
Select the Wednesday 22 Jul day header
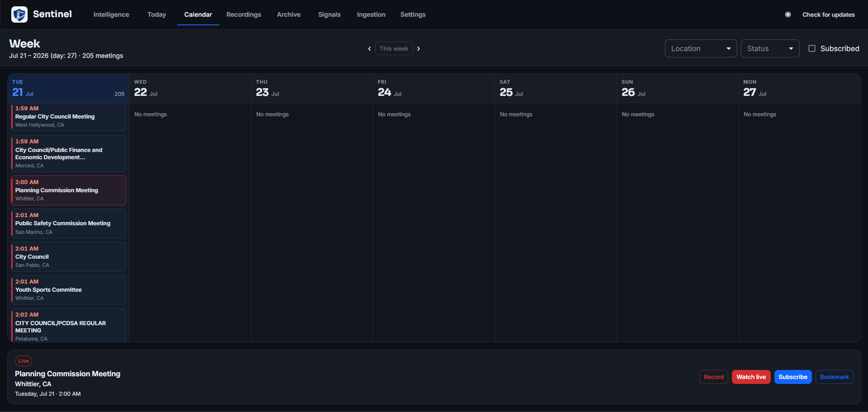tap(190, 88)
